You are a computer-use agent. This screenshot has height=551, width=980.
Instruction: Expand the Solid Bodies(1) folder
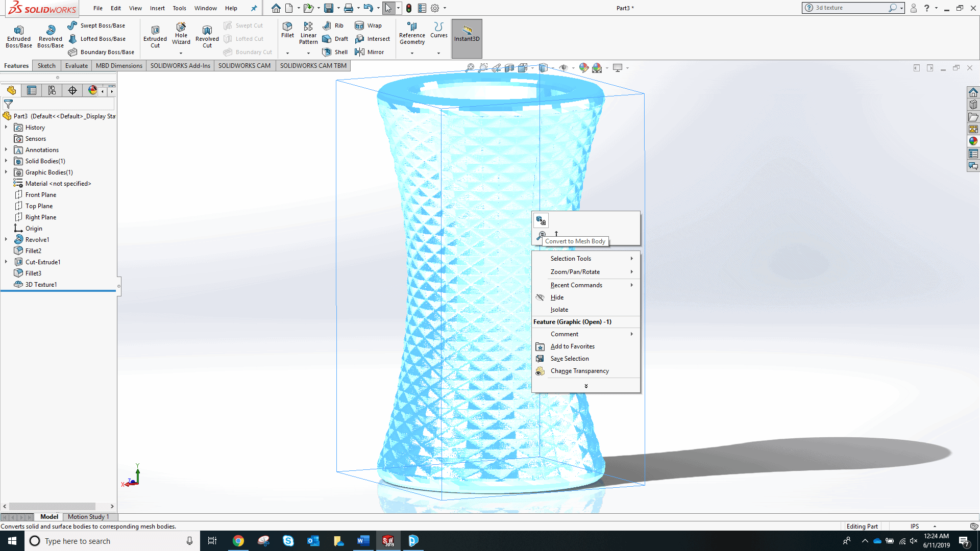coord(6,161)
